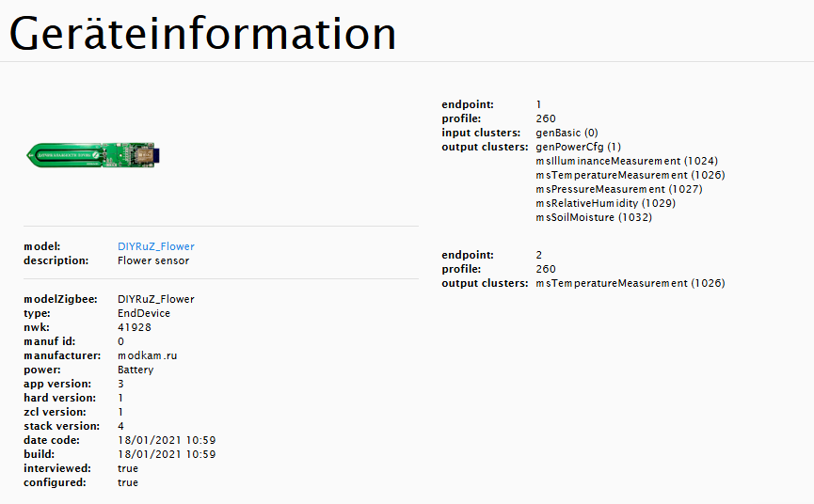Click the genBasic (0) input cluster
Viewport: 814px width, 504px height.
[x=567, y=133]
